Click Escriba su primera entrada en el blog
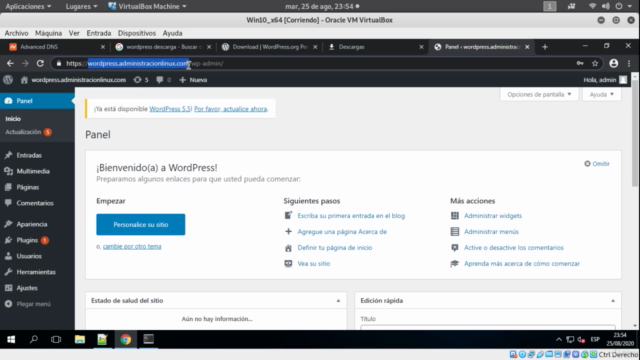The width and height of the screenshot is (640, 360). pos(351,216)
